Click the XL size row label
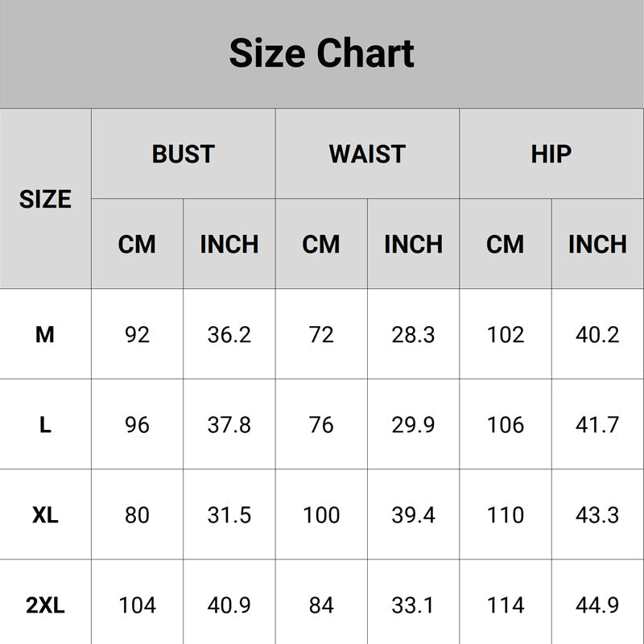 [x=45, y=514]
